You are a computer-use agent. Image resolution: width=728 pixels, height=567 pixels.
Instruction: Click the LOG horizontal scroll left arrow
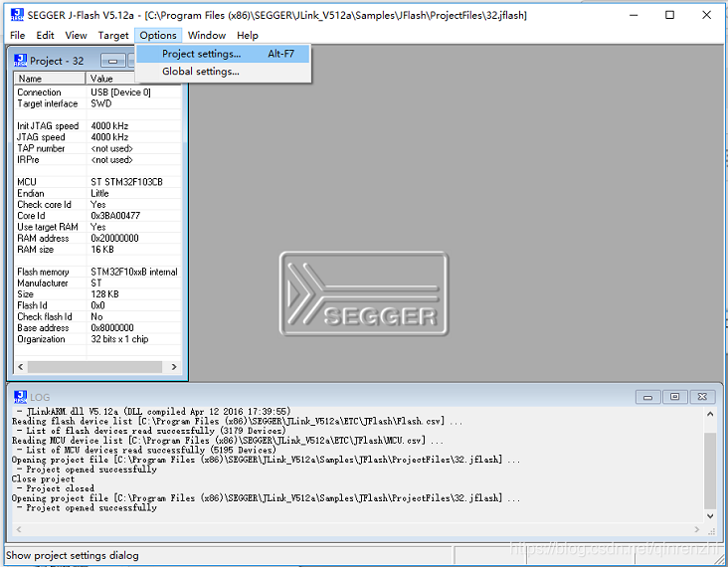point(19,529)
